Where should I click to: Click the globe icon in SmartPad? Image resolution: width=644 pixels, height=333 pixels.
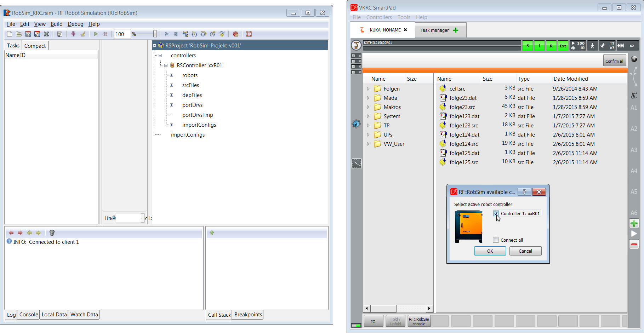[634, 59]
